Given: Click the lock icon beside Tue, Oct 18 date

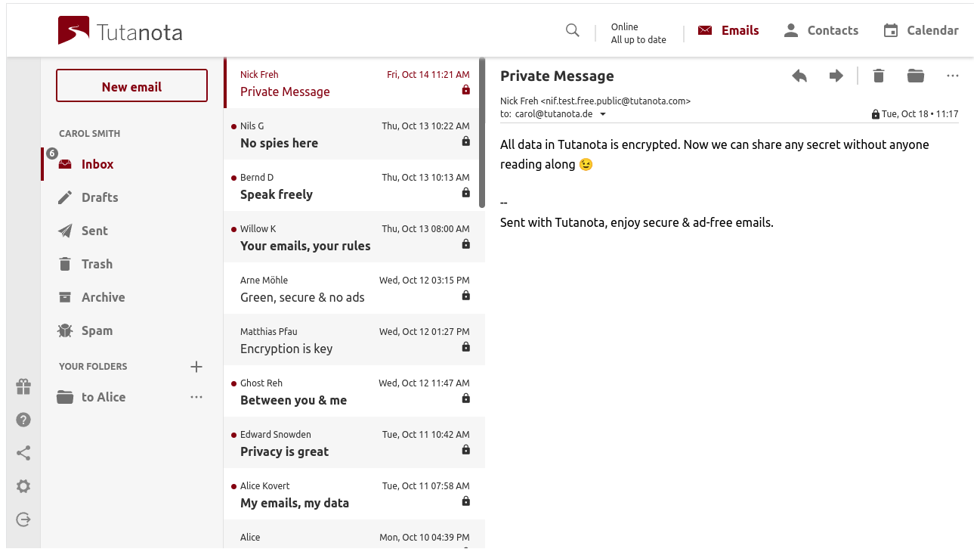Looking at the screenshot, I should click(875, 115).
